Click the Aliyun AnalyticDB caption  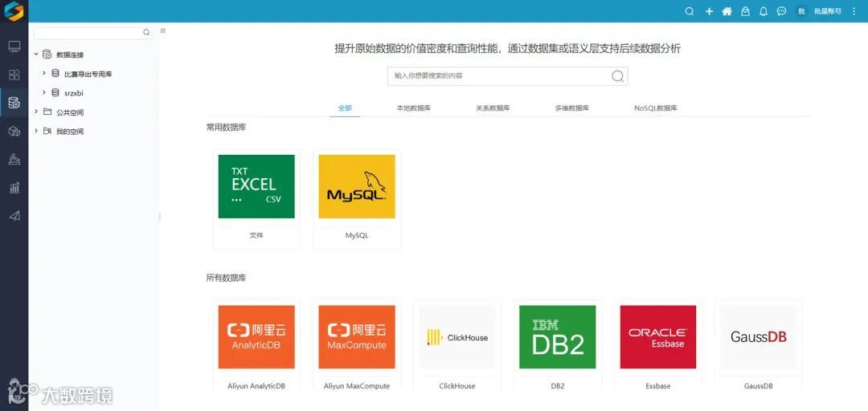(x=256, y=386)
